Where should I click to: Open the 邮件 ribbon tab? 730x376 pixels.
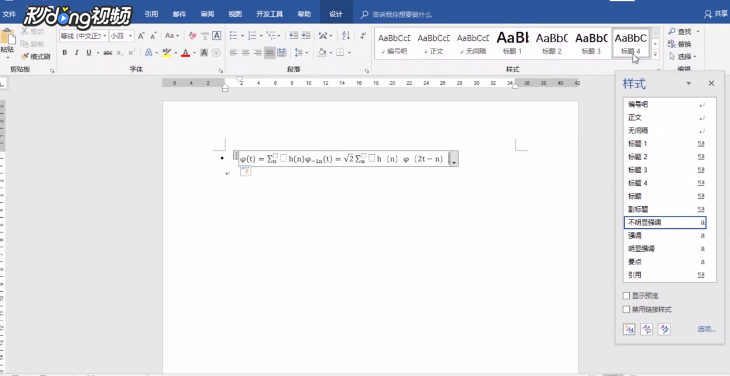tap(179, 14)
